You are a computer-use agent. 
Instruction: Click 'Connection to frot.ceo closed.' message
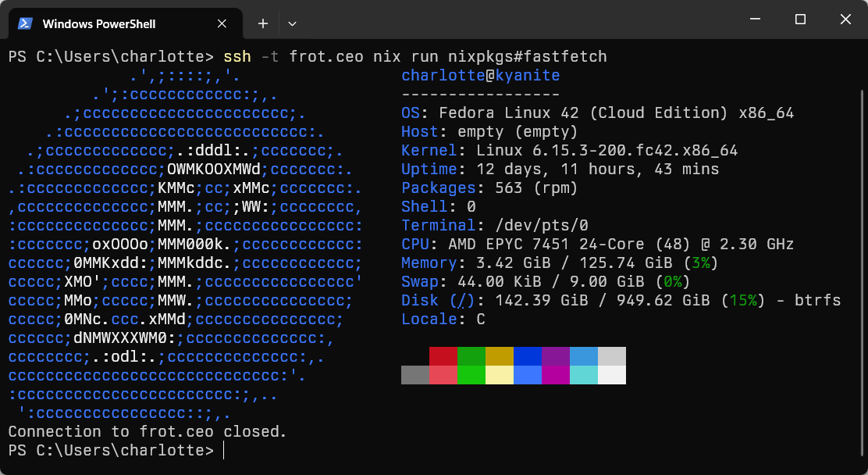click(148, 432)
